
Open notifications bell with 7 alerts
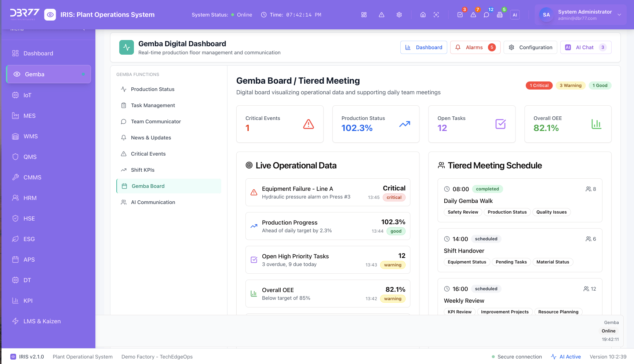click(x=473, y=15)
